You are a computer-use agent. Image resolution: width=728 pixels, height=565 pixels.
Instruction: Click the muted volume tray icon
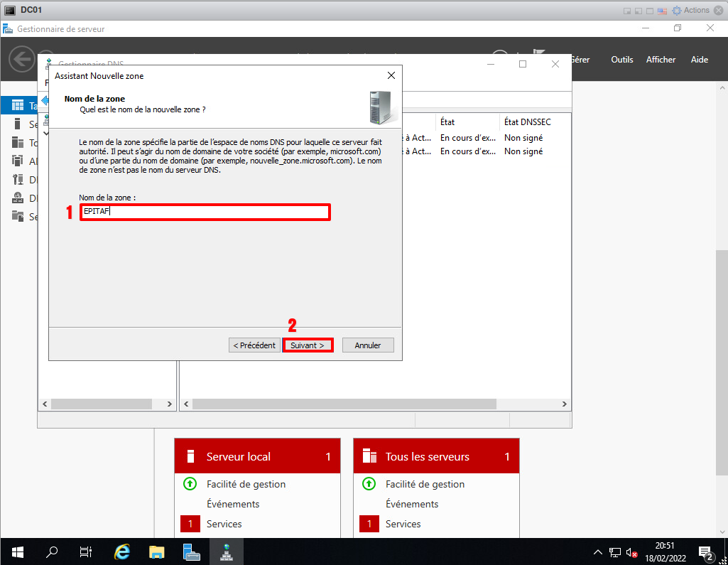[631, 552]
